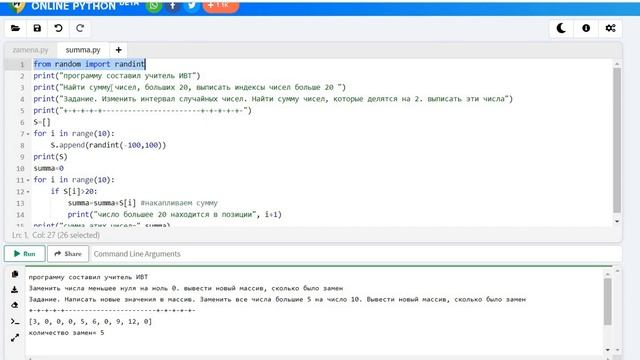Image resolution: width=640 pixels, height=360 pixels.
Task: Open a file with the folder icon
Action: click(16, 28)
